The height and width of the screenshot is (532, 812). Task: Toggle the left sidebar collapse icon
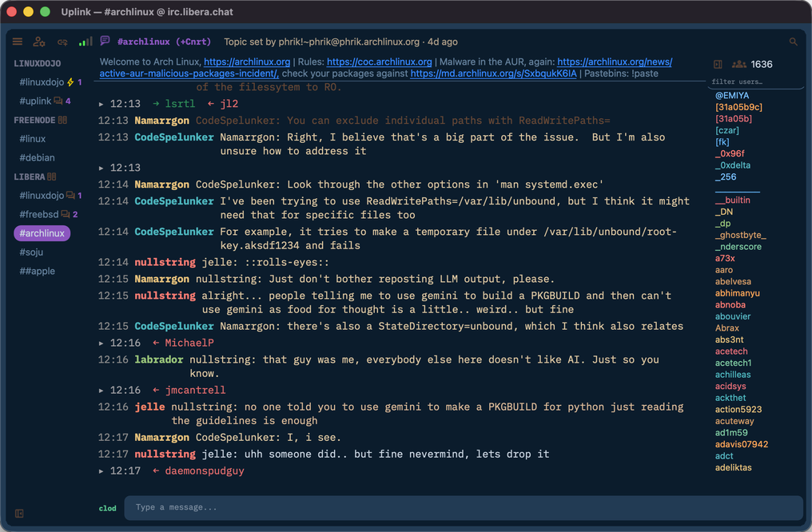pos(19,514)
